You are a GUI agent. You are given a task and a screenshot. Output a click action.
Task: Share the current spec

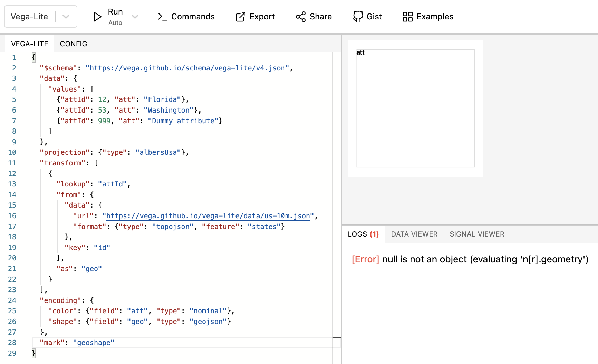pyautogui.click(x=314, y=16)
